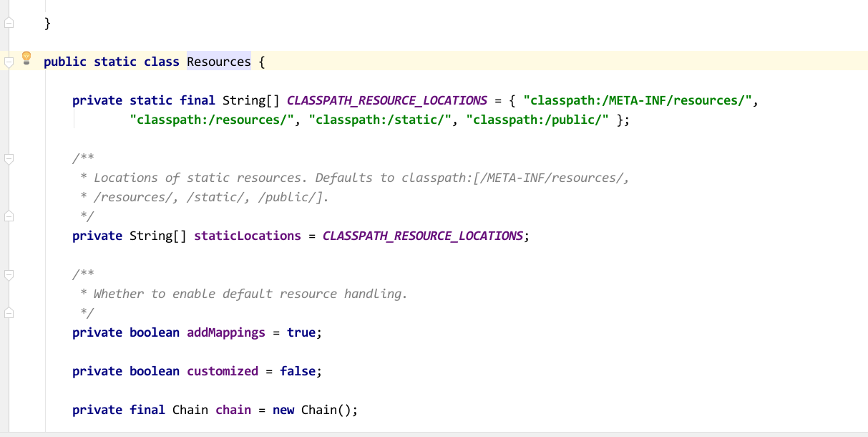Click the yellow lightbulb intention icon
The image size is (868, 437).
click(26, 58)
